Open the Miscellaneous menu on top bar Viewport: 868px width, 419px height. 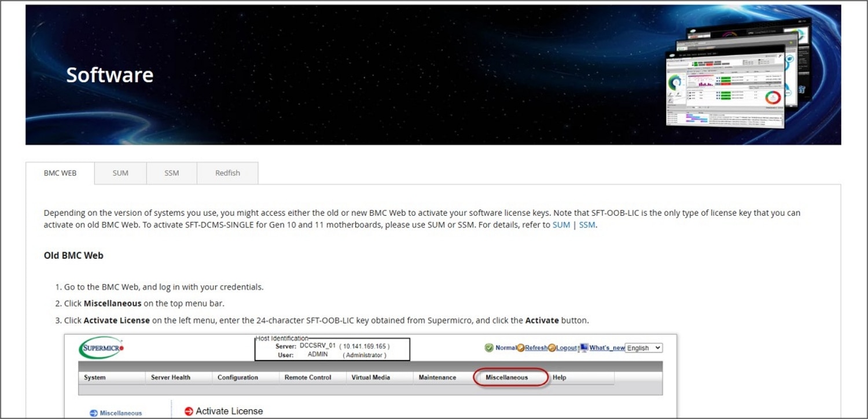point(507,377)
